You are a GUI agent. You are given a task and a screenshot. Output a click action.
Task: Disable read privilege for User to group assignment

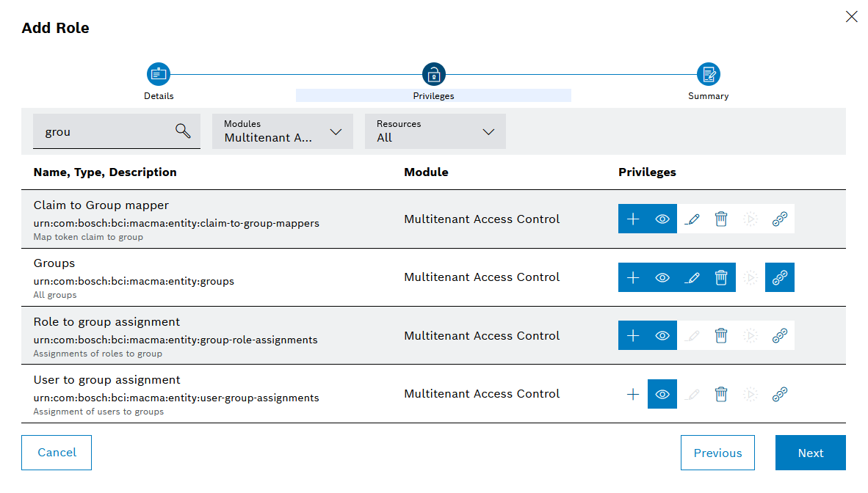tap(662, 394)
